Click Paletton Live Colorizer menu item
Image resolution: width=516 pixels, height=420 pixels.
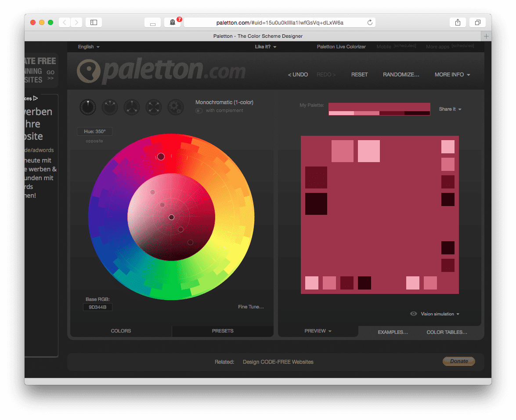pos(341,47)
